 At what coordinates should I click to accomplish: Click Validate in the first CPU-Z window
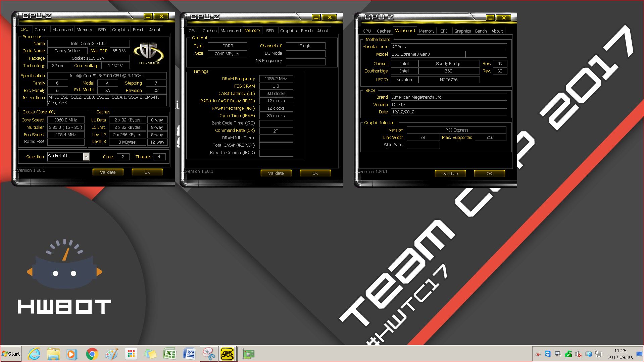click(x=108, y=172)
